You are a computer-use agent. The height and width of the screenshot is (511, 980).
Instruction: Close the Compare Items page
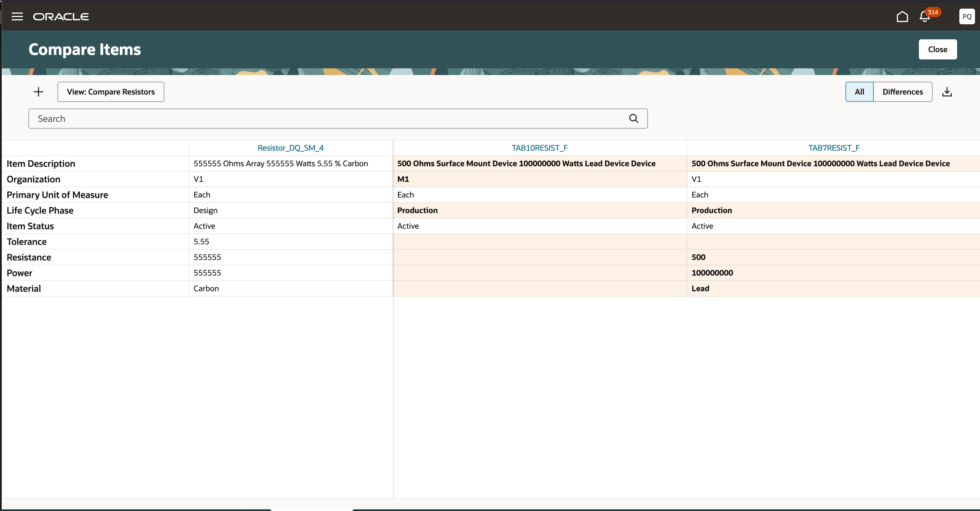point(937,49)
